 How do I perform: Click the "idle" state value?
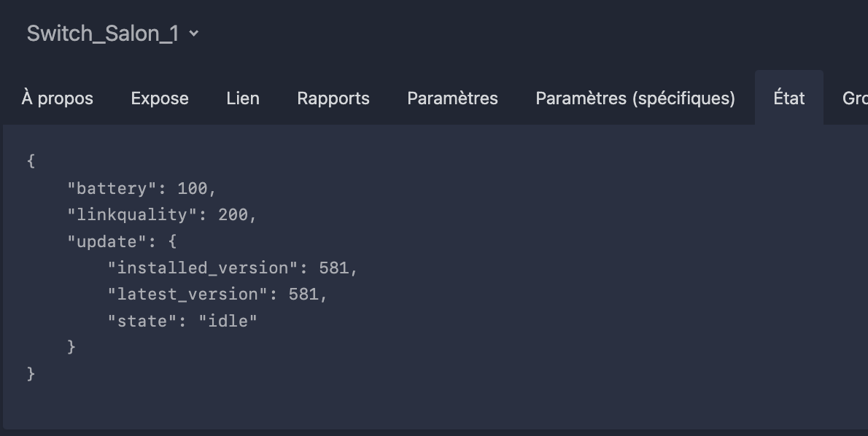228,321
